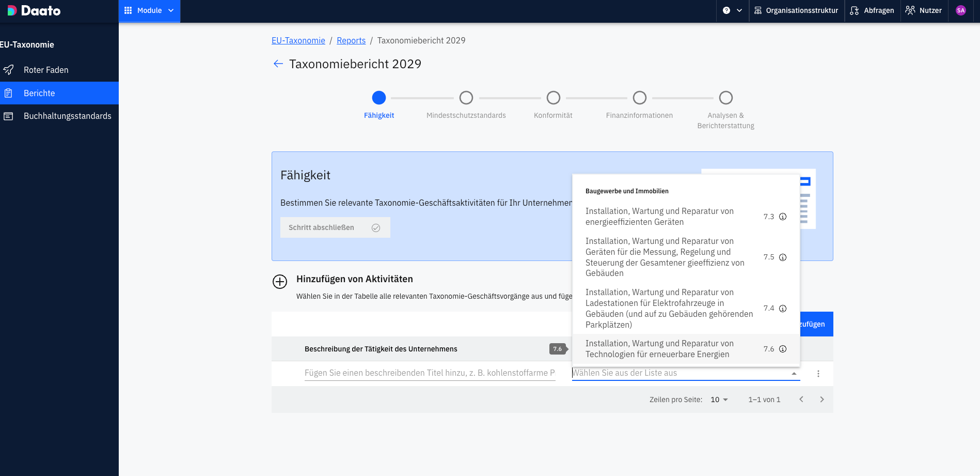
Task: Click info icon for activity 7.3
Action: [x=783, y=217]
